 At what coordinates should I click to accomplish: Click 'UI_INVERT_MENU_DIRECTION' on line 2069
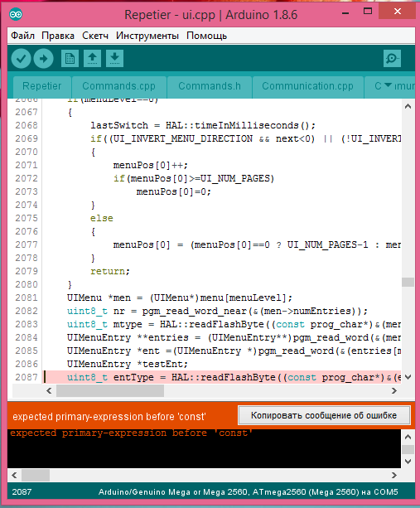(183, 138)
